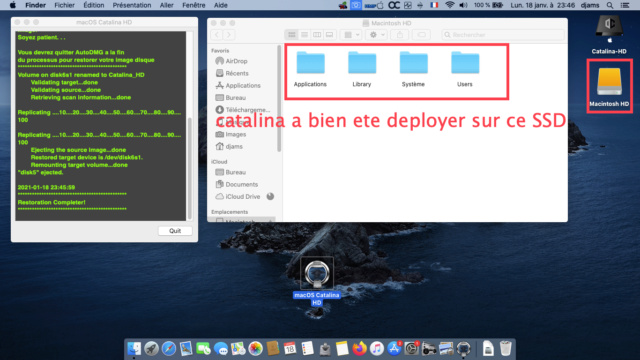Open the Apple menu
This screenshot has height=360, width=640.
coord(13,5)
